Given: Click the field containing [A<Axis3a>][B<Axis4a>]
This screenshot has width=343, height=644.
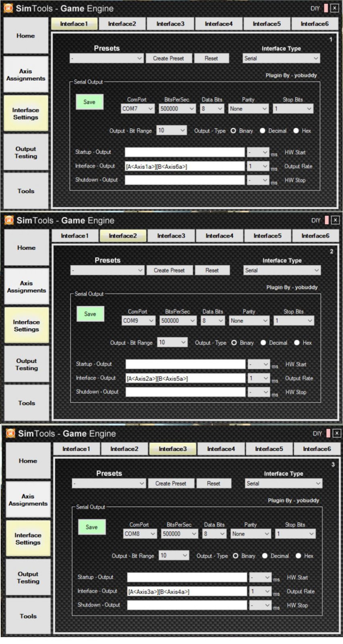Looking at the screenshot, I should click(187, 591).
